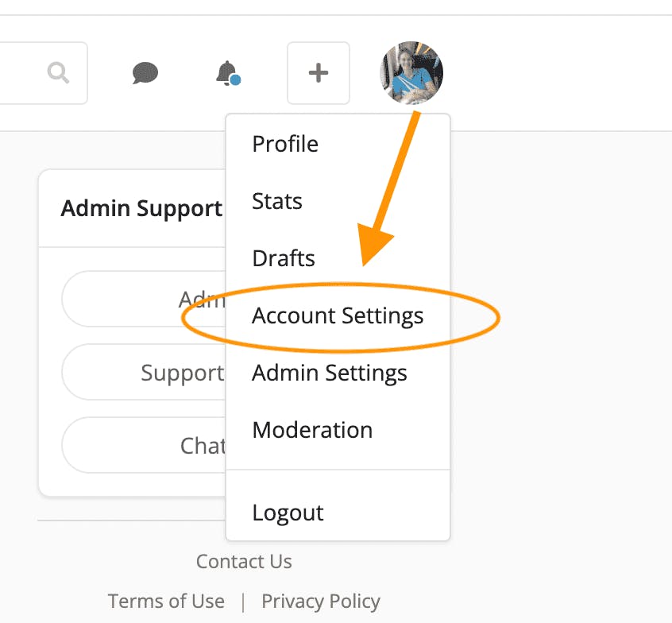Click the search magnifier icon
Screen dimensions: 672x623
[x=58, y=72]
